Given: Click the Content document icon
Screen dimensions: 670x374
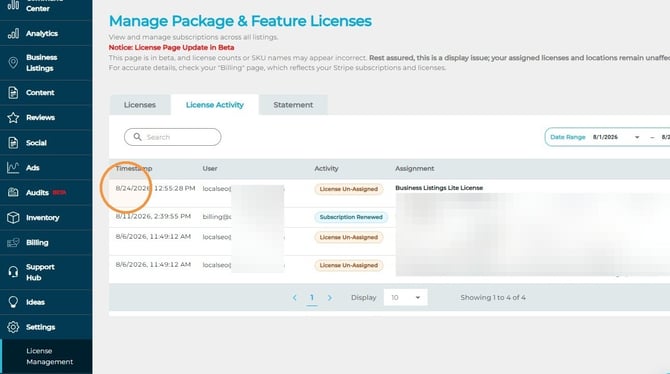Looking at the screenshot, I should tap(13, 92).
